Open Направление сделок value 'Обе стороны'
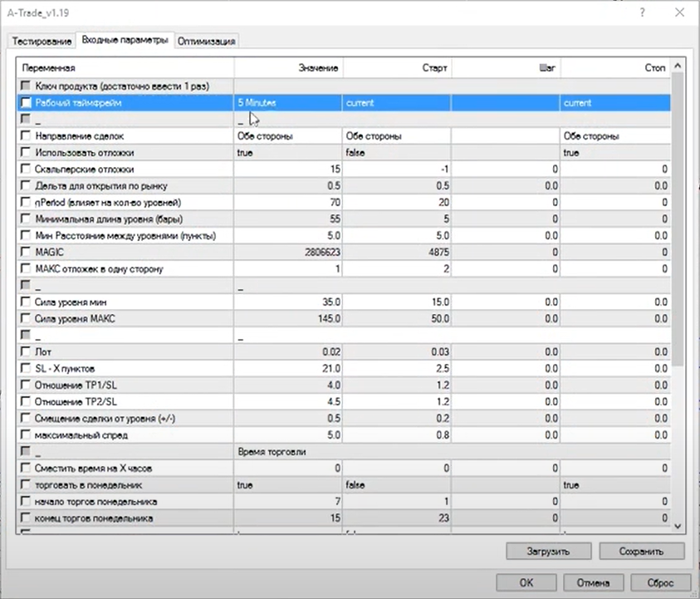The height and width of the screenshot is (599, 700). pyautogui.click(x=287, y=136)
